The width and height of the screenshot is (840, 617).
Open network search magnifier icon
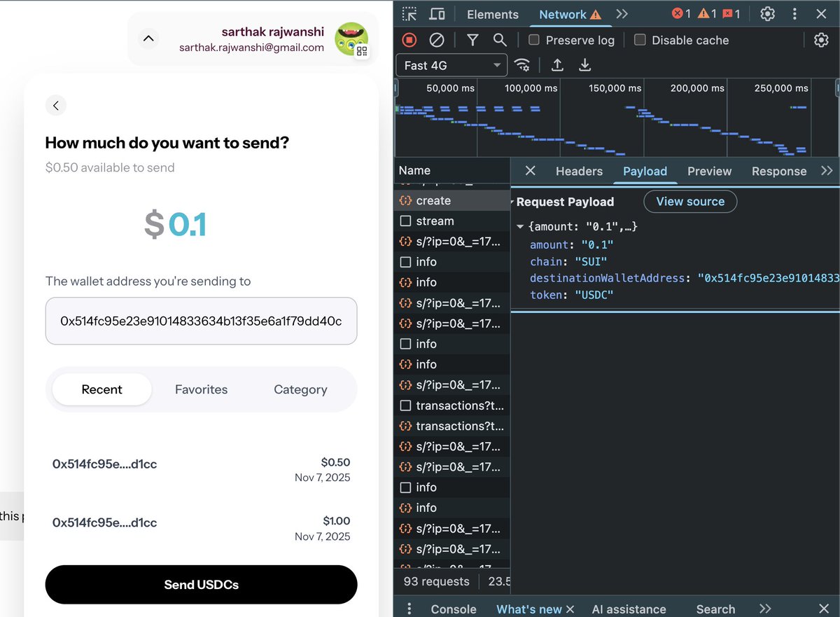click(500, 40)
